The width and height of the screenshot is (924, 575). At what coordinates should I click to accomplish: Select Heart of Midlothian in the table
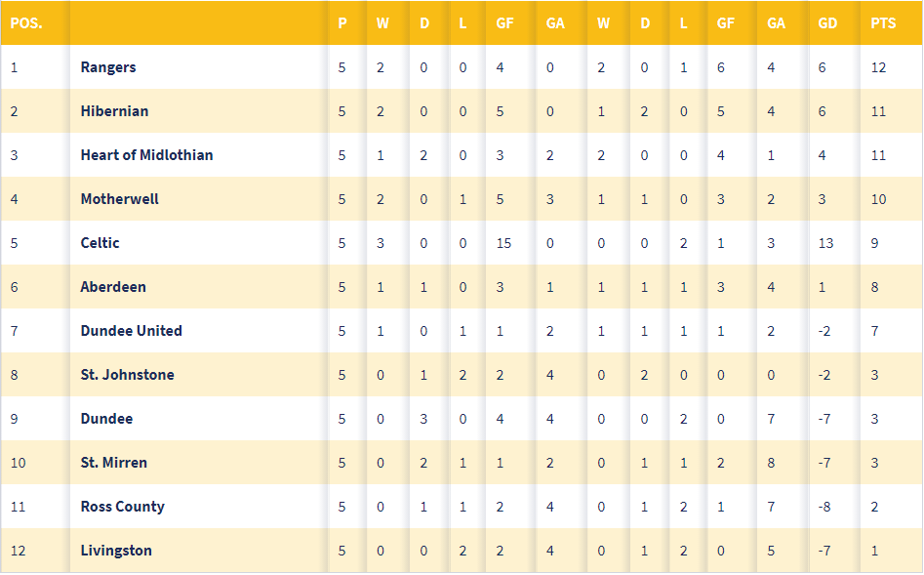pos(146,155)
